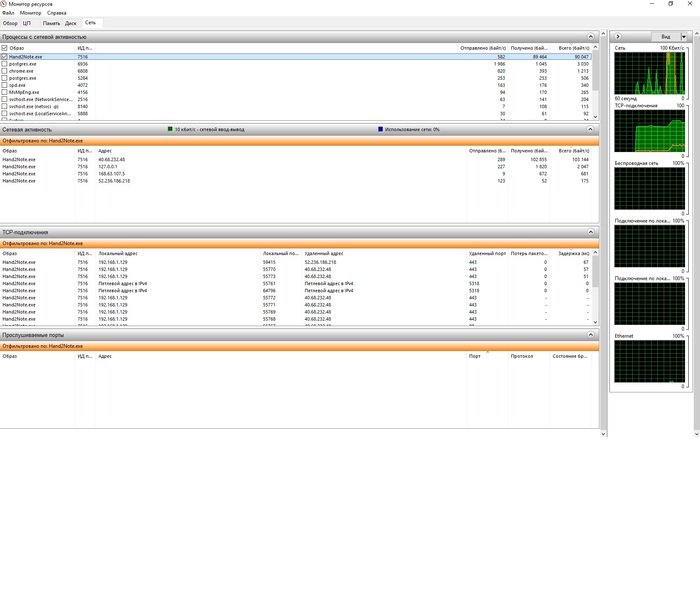Viewport: 700px width, 612px height.
Task: Click the Беспроводная сеть graph
Action: (649, 188)
